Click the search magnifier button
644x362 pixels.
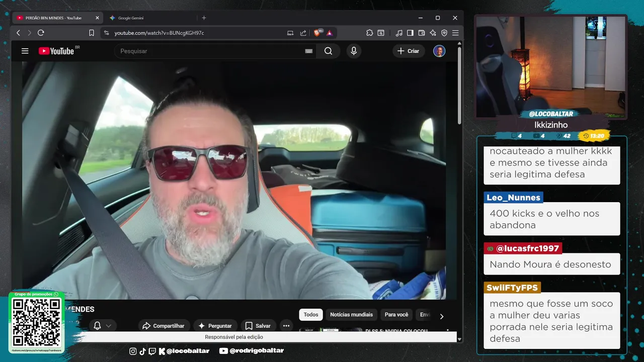coord(328,51)
